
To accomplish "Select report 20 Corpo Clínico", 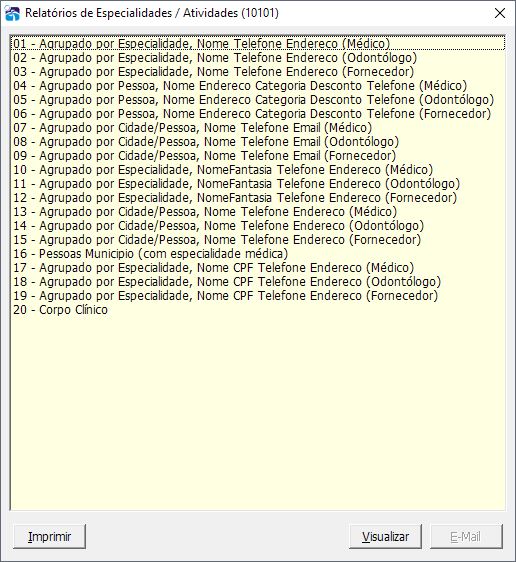I will click(258, 309).
